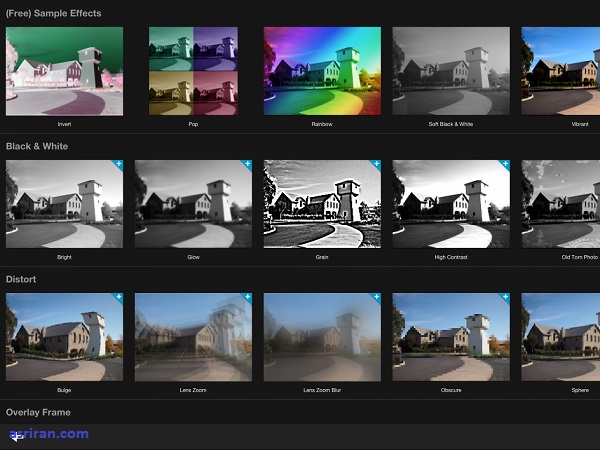Open the Old Torn Photo effect

coord(560,204)
